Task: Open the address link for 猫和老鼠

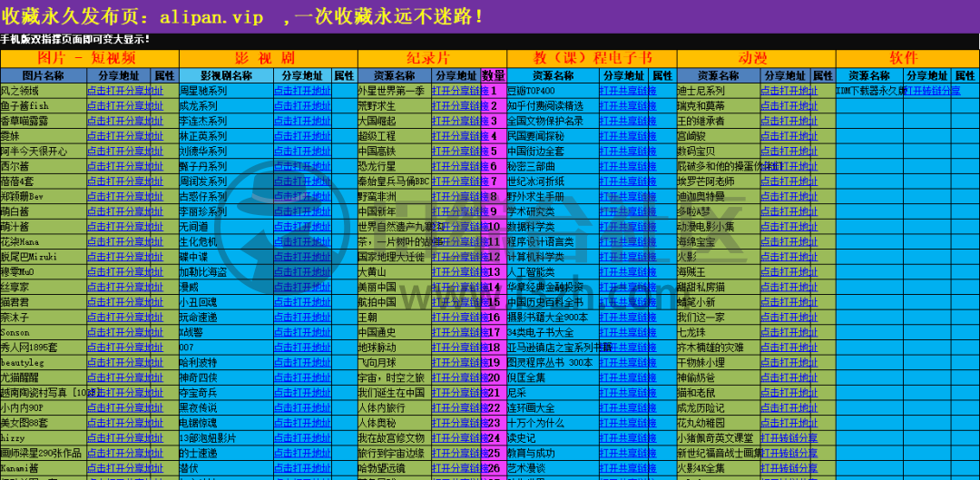Action: tap(789, 393)
